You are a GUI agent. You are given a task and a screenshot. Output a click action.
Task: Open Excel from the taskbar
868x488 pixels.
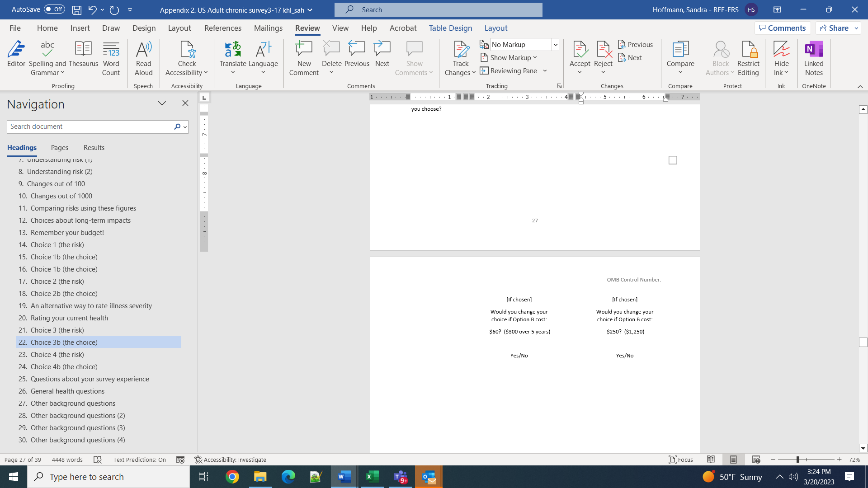coord(373,477)
